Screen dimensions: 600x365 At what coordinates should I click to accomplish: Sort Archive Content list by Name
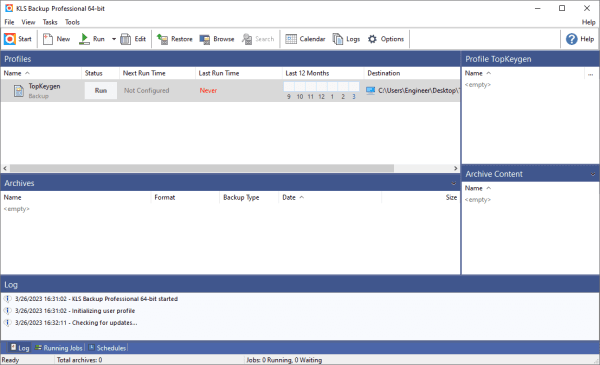tap(530, 188)
